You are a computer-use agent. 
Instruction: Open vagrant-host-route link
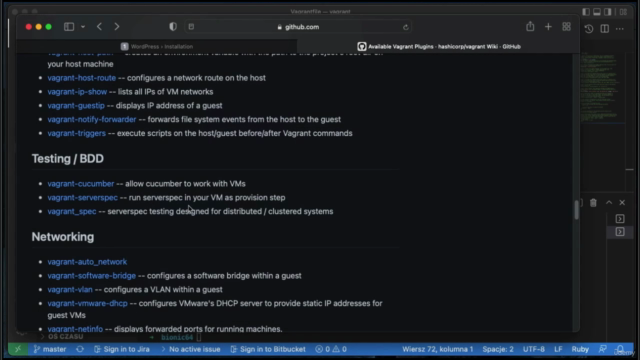pyautogui.click(x=82, y=78)
